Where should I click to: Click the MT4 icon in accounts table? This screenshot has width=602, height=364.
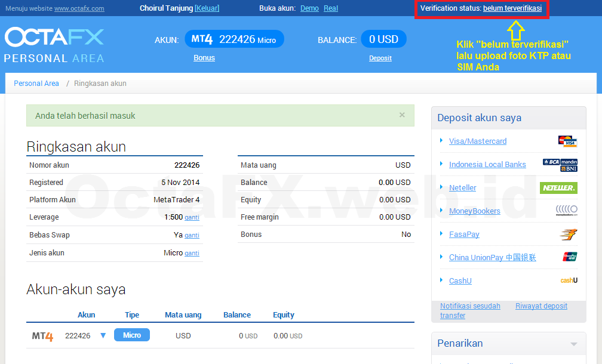click(x=42, y=337)
